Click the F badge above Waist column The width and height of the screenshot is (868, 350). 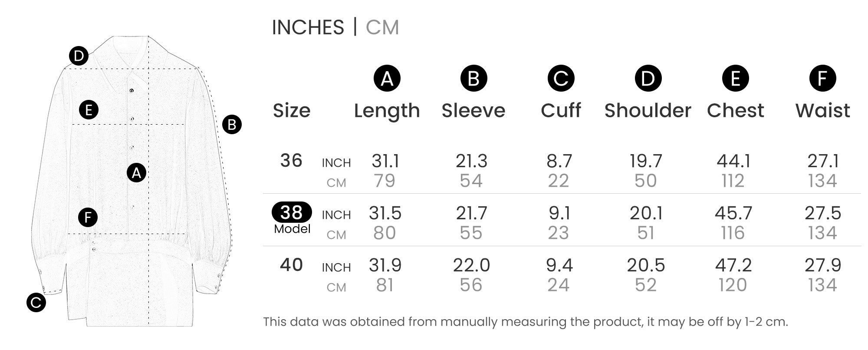(822, 79)
